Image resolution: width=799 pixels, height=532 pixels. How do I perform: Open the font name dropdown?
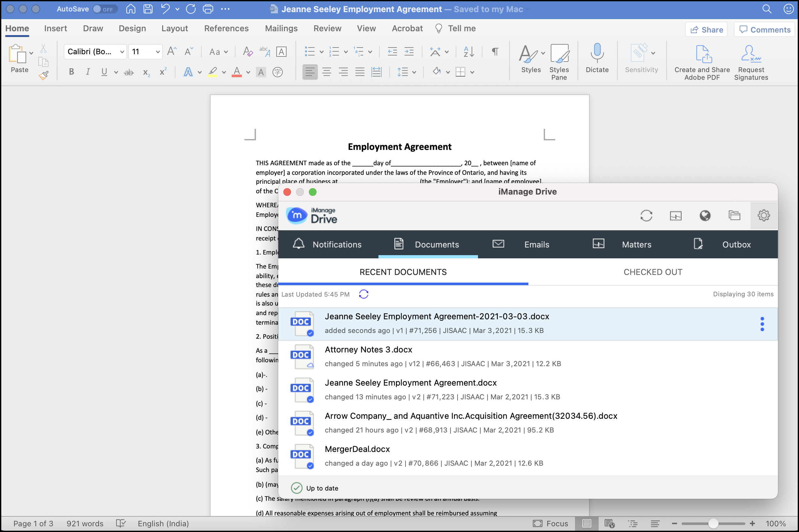point(122,52)
